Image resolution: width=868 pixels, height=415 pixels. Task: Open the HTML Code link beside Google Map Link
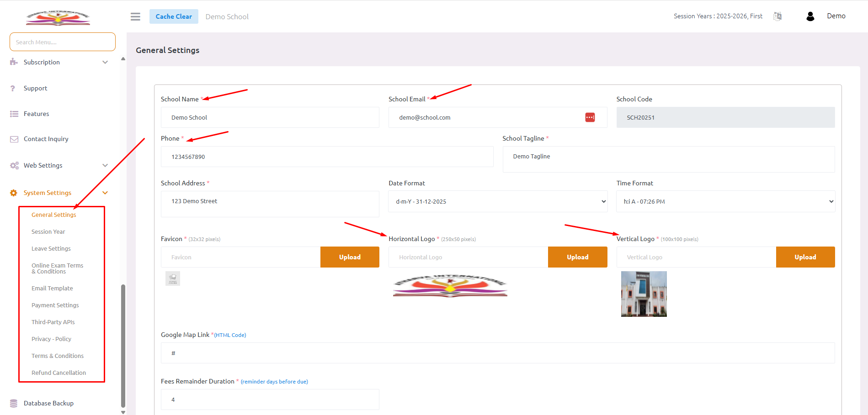point(230,335)
